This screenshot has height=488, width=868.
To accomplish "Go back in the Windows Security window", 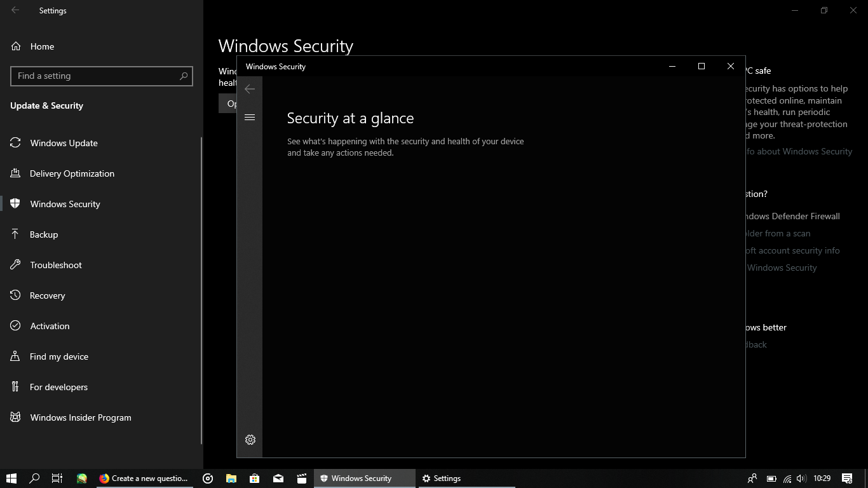I will click(250, 89).
